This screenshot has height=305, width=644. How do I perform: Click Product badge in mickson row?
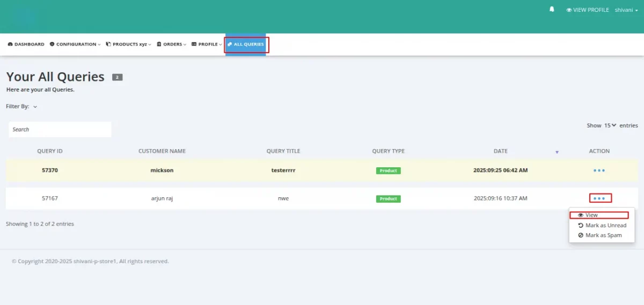pyautogui.click(x=389, y=170)
